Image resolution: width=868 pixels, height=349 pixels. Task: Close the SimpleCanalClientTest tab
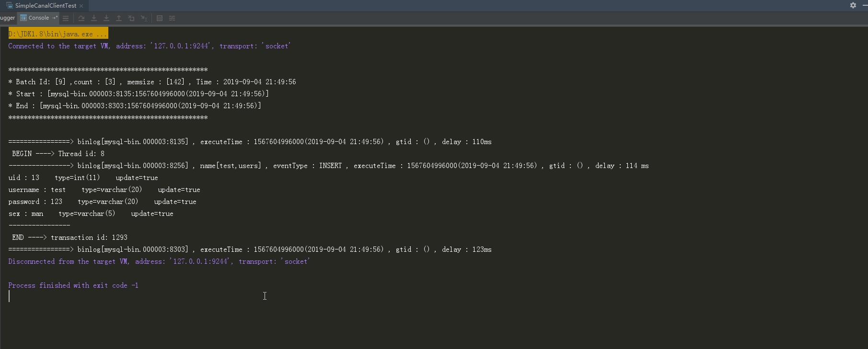(81, 6)
